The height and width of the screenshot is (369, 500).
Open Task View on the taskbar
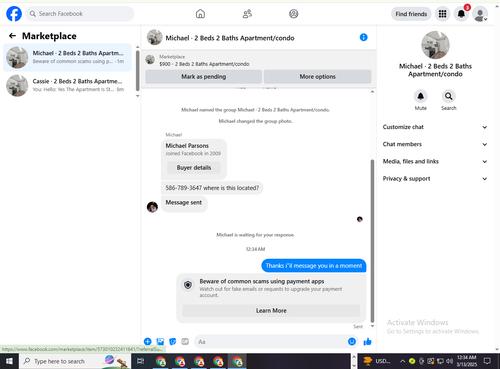coord(141,361)
